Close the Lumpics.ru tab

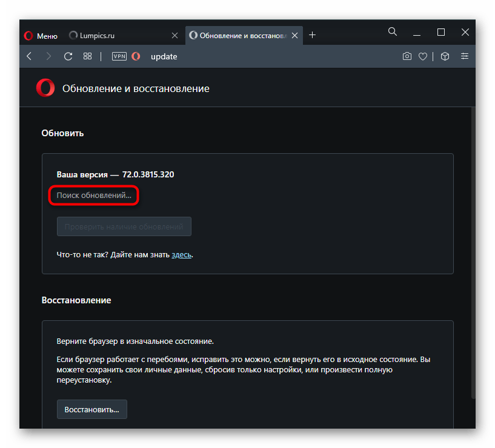pos(174,36)
